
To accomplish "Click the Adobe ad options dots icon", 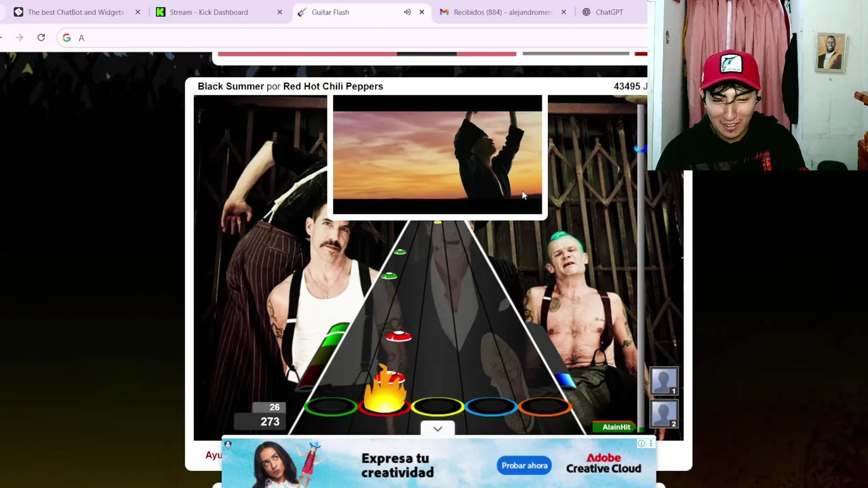I will click(651, 444).
